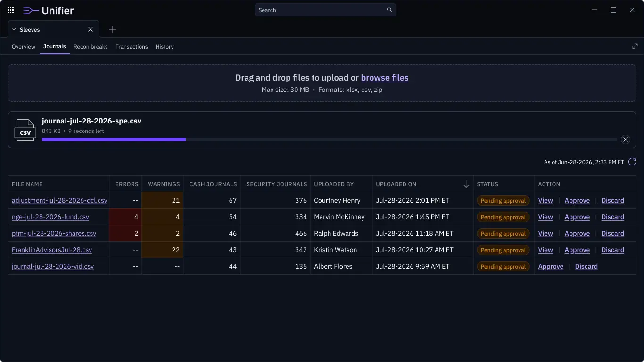Click uploader name Ralph Edwards
This screenshot has height=362, width=644.
[336, 233]
